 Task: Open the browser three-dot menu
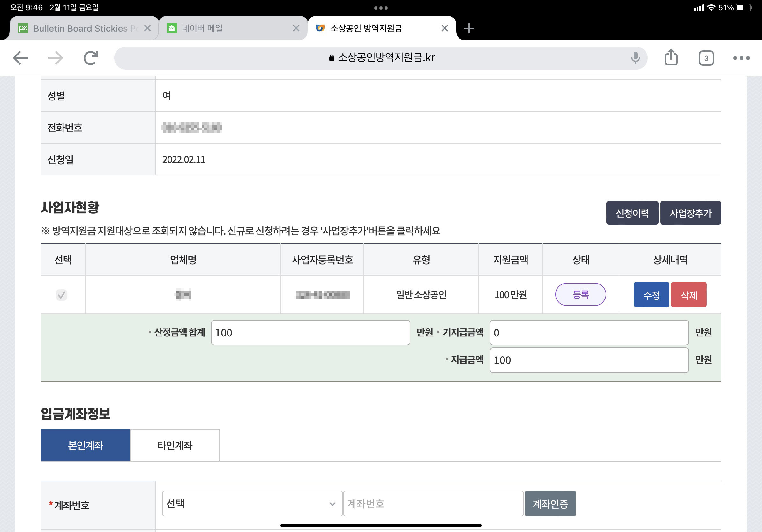(741, 58)
